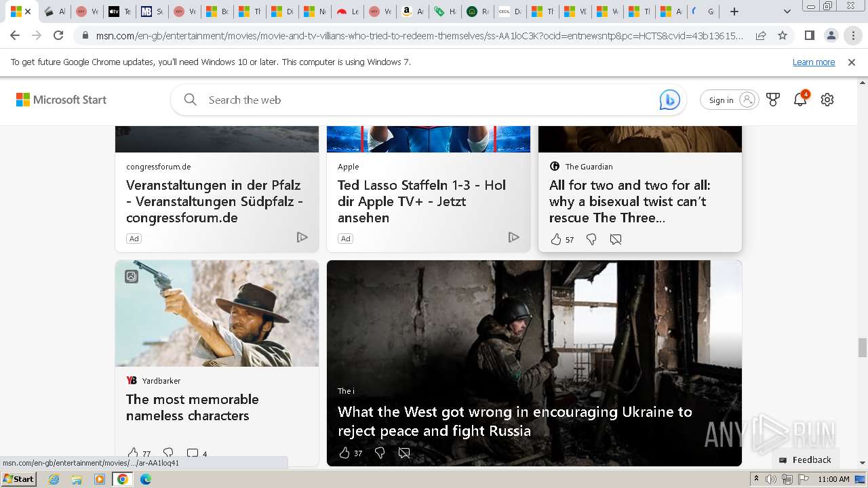Switch to the MB tab
868x488 pixels.
pos(152,12)
